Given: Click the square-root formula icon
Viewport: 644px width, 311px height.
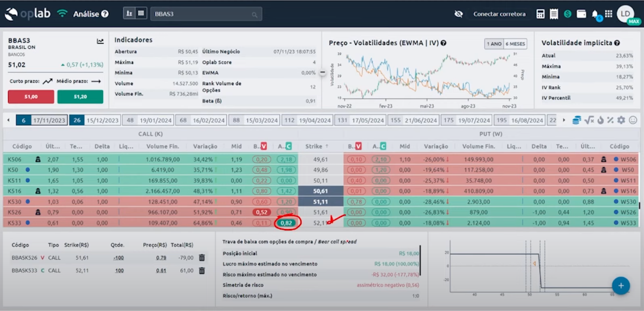Looking at the screenshot, I should point(589,120).
